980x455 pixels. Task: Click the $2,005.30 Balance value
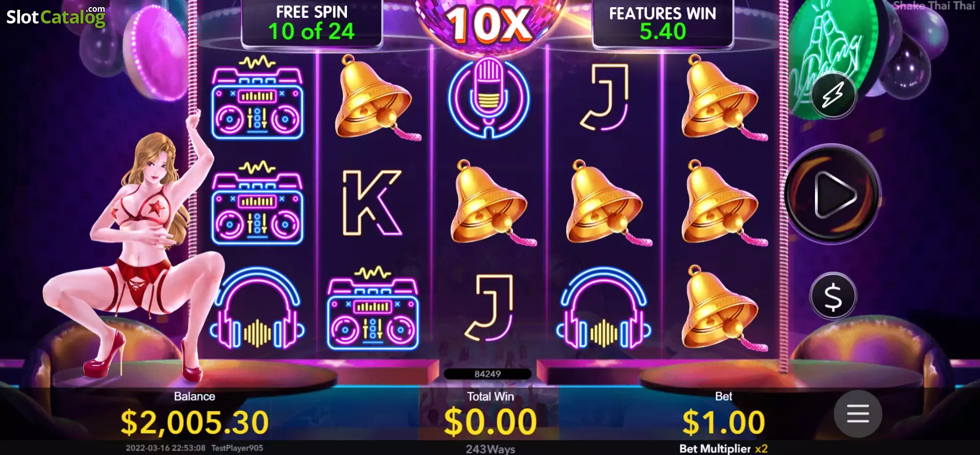(194, 422)
